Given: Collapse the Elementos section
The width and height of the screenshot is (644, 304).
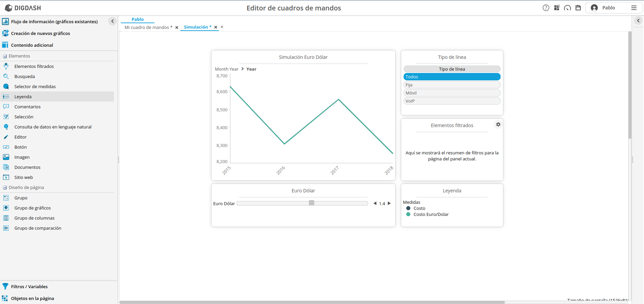Looking at the screenshot, I should (x=5, y=56).
